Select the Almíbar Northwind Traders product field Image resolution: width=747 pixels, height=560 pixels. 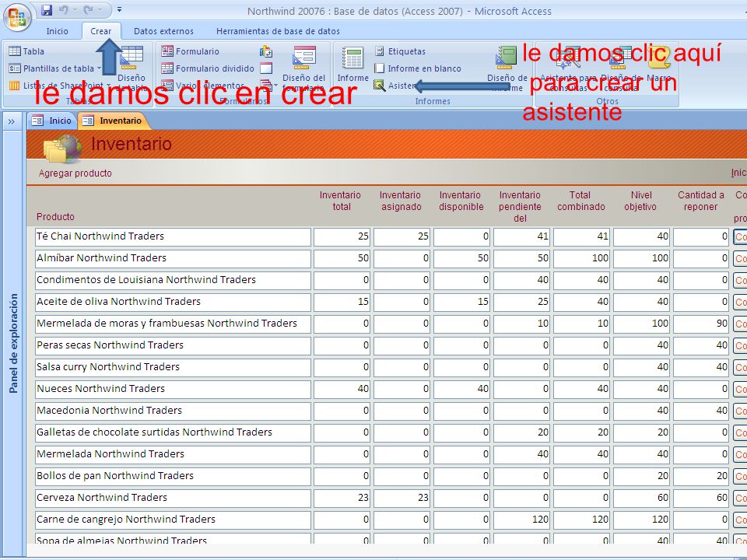(x=173, y=258)
